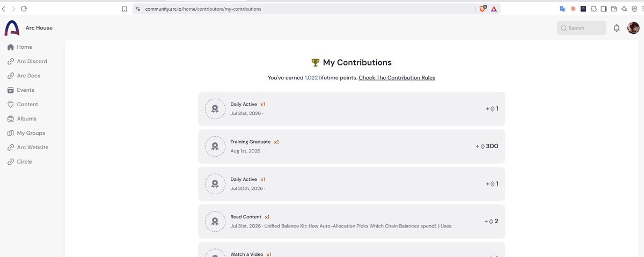Open My Groups in sidebar
Screen dimensions: 644x257
(32, 133)
